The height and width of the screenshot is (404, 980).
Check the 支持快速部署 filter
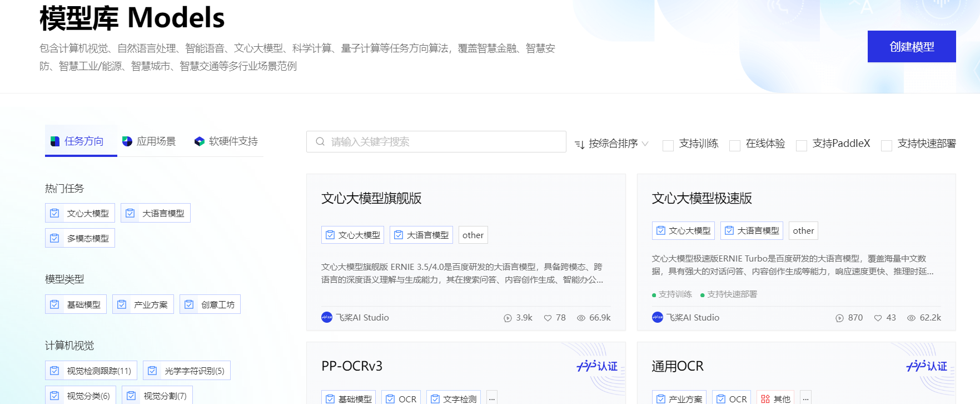tap(887, 145)
